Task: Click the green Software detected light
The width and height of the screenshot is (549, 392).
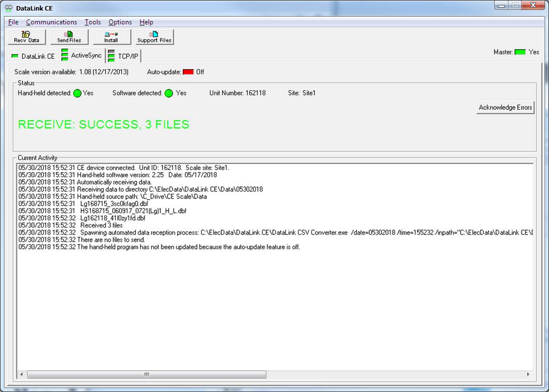Action: (x=169, y=93)
